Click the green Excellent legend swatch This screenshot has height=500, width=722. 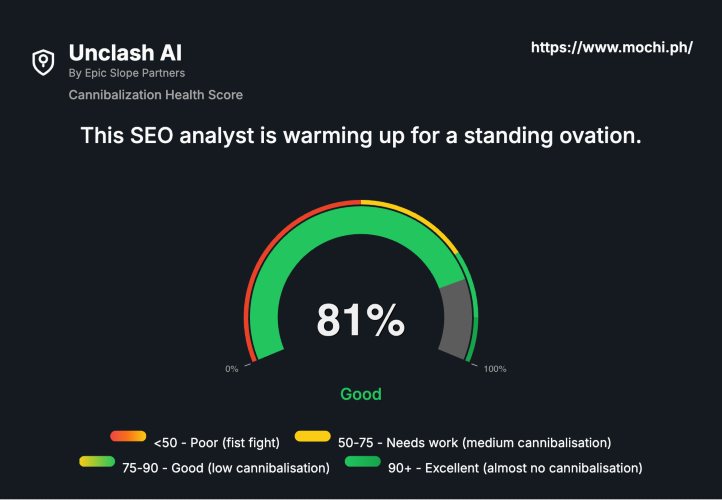click(363, 462)
